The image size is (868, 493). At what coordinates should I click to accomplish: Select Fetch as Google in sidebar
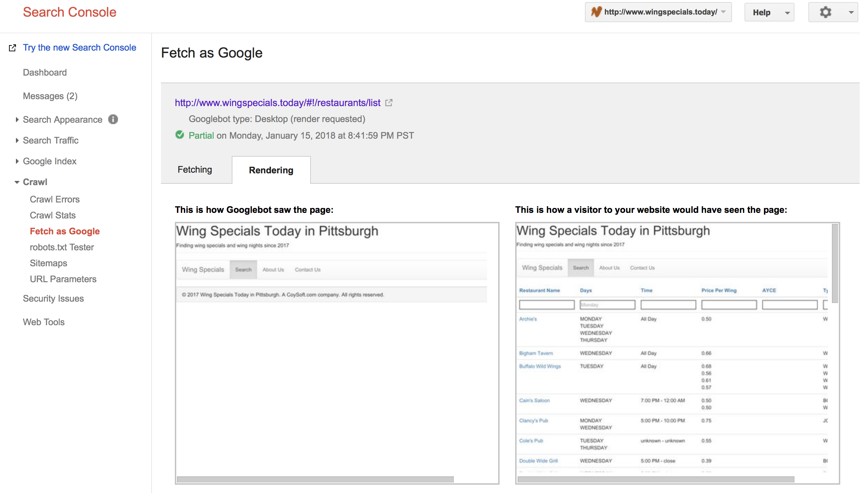[x=65, y=231]
